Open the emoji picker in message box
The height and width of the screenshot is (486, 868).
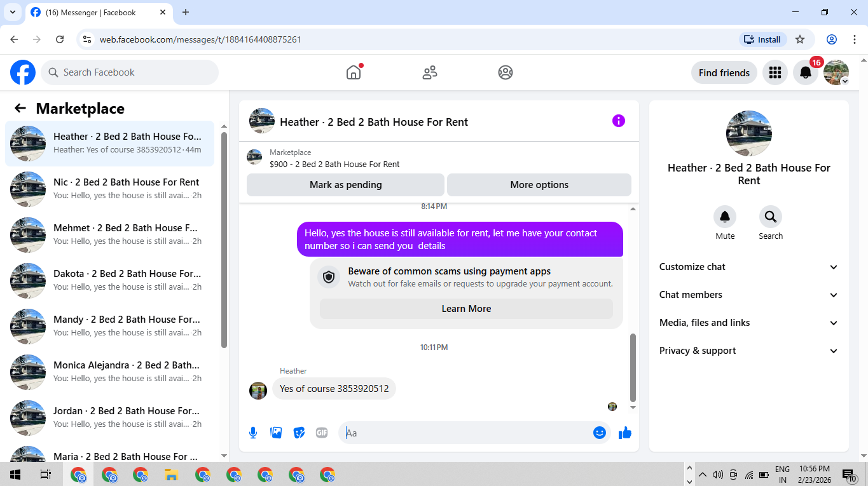[x=600, y=433]
